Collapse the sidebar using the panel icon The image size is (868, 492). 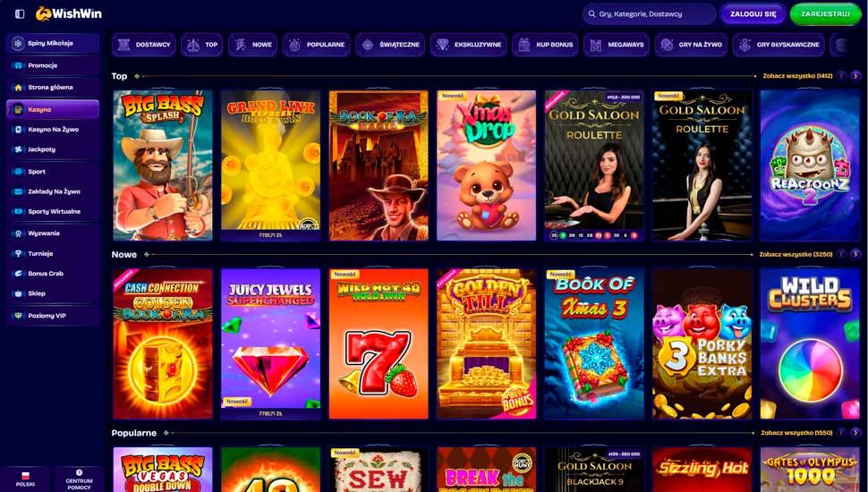pos(20,13)
